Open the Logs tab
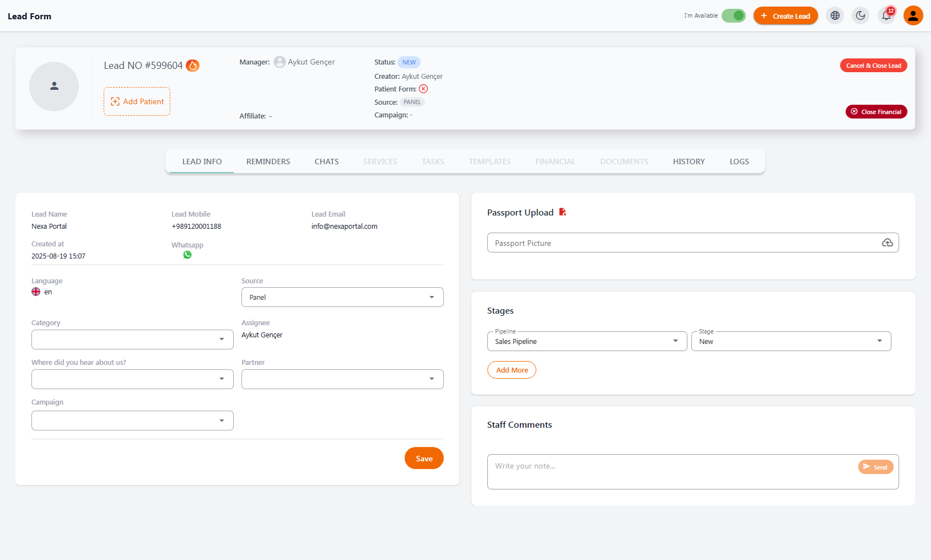 tap(739, 161)
